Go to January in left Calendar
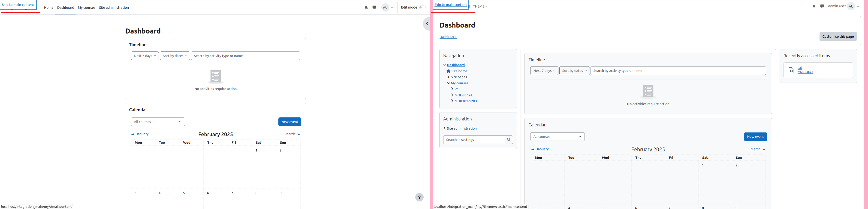The height and width of the screenshot is (209, 868). [x=140, y=134]
